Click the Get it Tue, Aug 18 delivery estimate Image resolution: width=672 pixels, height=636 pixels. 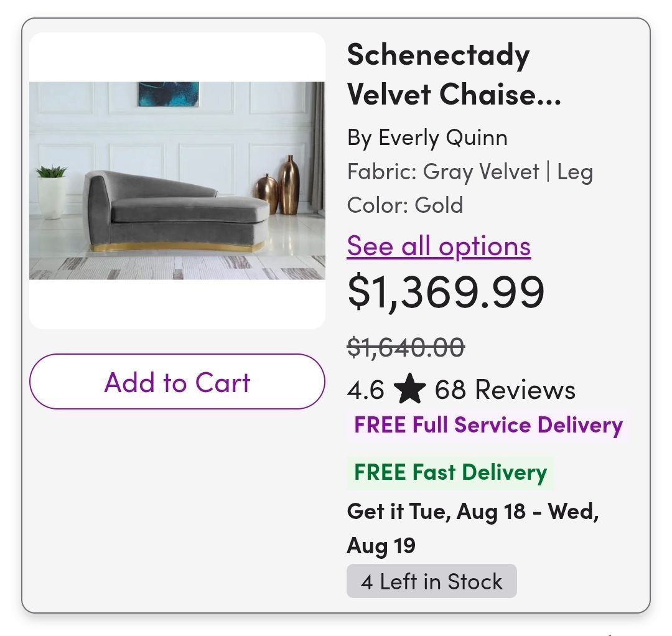coord(473,512)
